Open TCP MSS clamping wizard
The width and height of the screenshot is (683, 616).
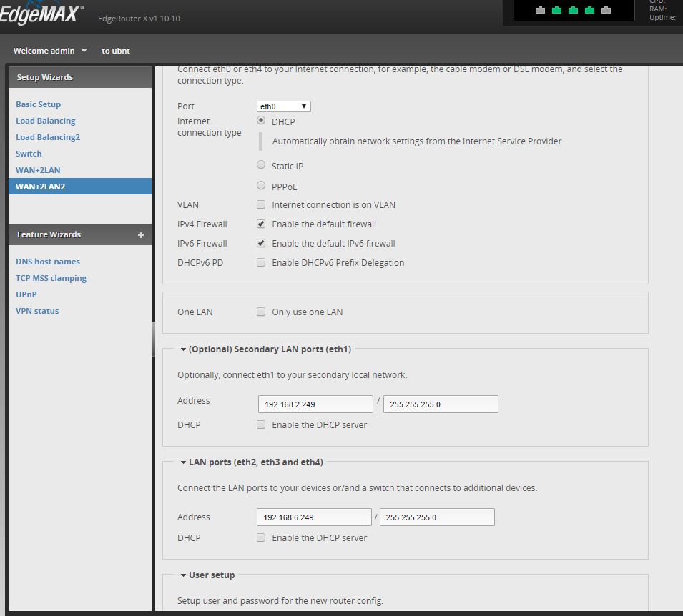[x=51, y=278]
